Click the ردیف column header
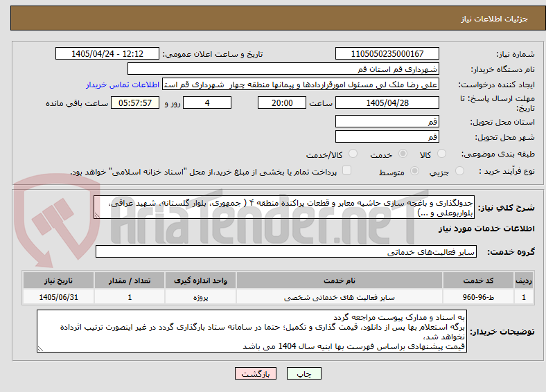 pyautogui.click(x=524, y=280)
